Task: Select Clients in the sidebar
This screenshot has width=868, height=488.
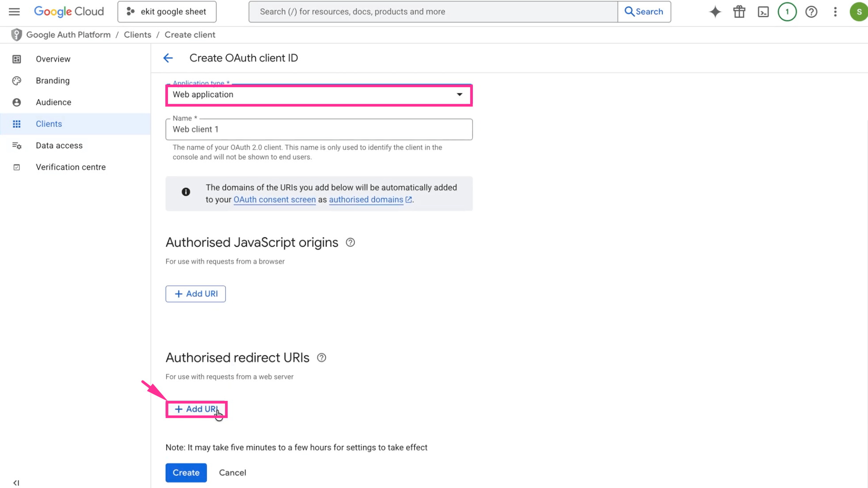Action: (x=76, y=124)
